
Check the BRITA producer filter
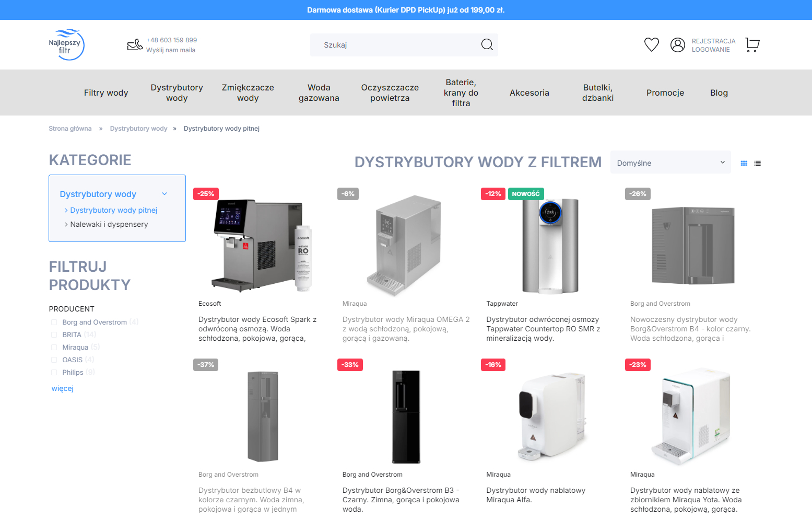coord(54,335)
